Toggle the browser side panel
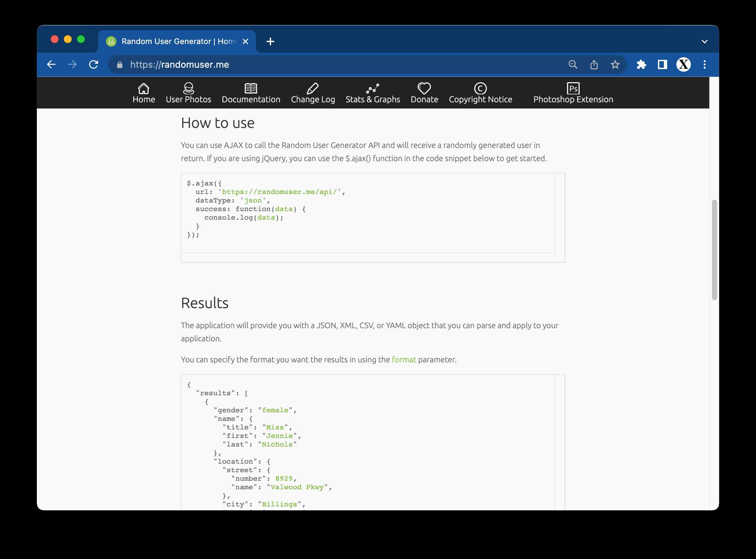Image resolution: width=756 pixels, height=559 pixels. (662, 65)
